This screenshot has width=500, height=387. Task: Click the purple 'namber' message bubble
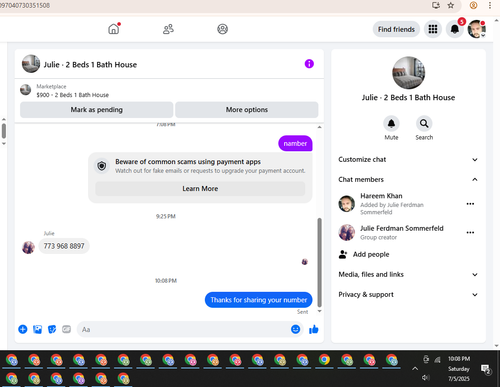[295, 143]
